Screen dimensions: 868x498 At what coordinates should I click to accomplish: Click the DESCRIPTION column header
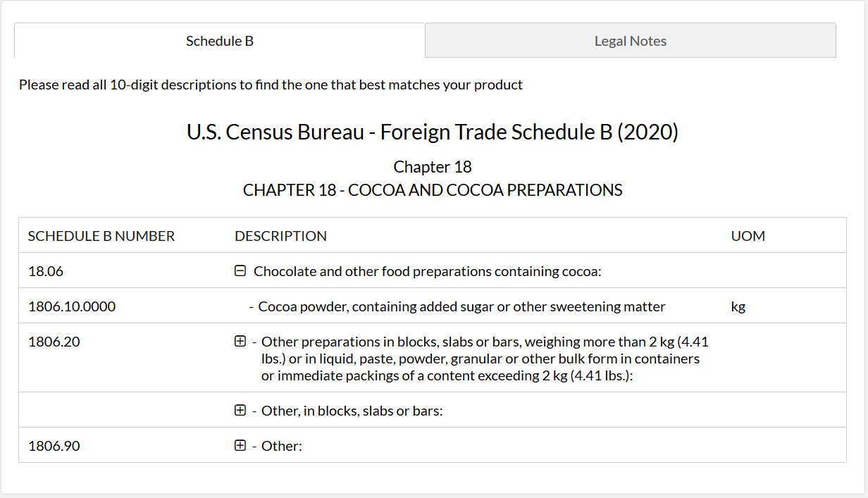[x=280, y=236]
